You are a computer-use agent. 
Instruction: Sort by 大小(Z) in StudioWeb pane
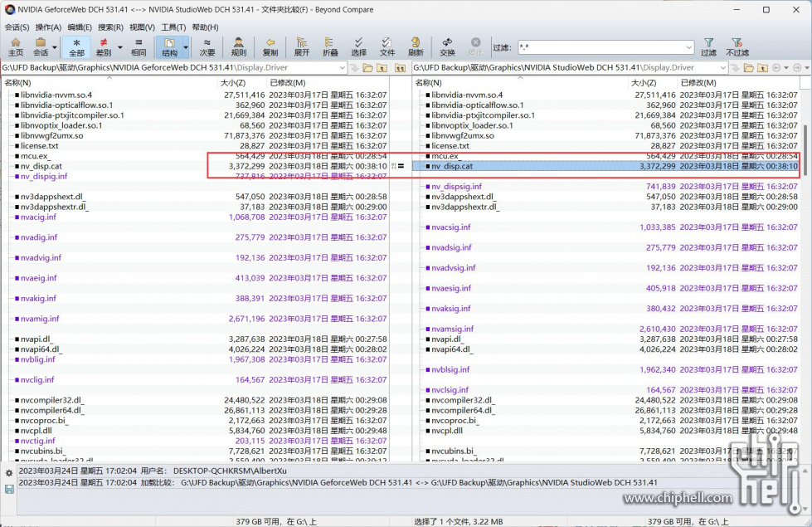pos(653,83)
